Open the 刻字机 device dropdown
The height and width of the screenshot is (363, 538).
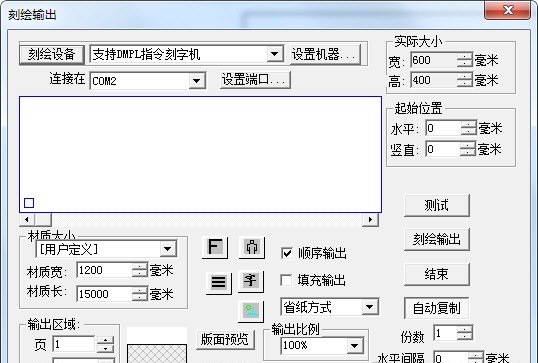point(274,54)
